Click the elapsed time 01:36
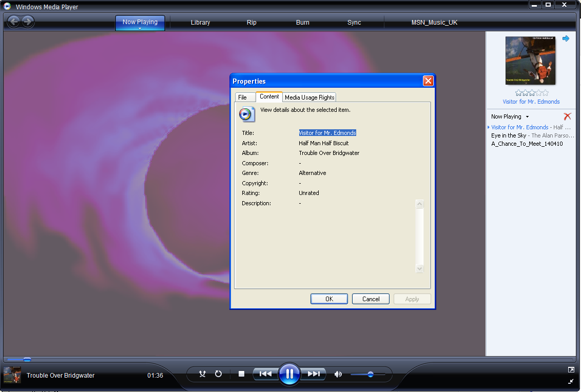The width and height of the screenshot is (581, 392). coord(155,376)
